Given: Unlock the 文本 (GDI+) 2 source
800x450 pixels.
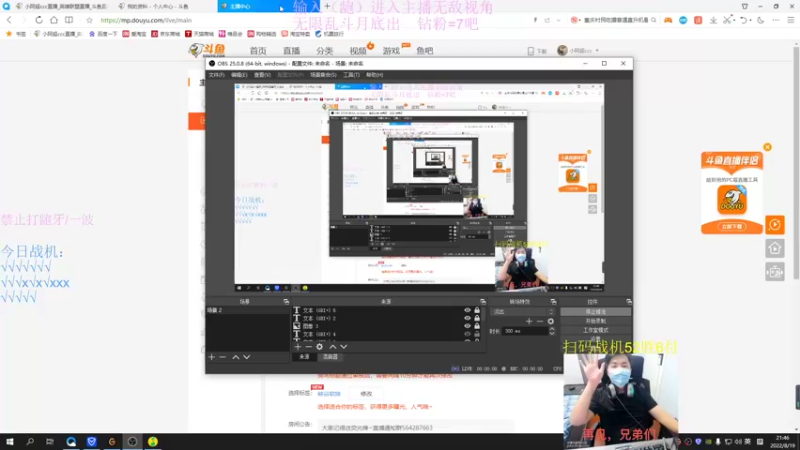Looking at the screenshot, I should [x=477, y=318].
